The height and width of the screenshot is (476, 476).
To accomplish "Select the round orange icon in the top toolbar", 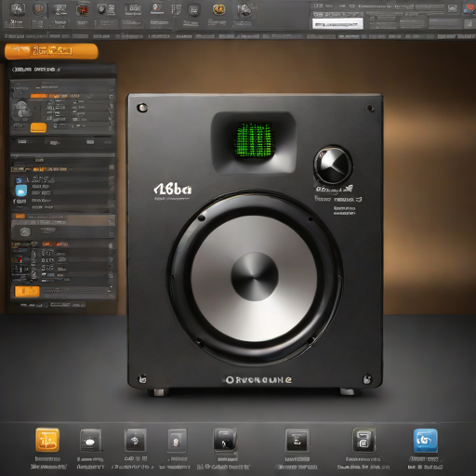I will pyautogui.click(x=218, y=9).
